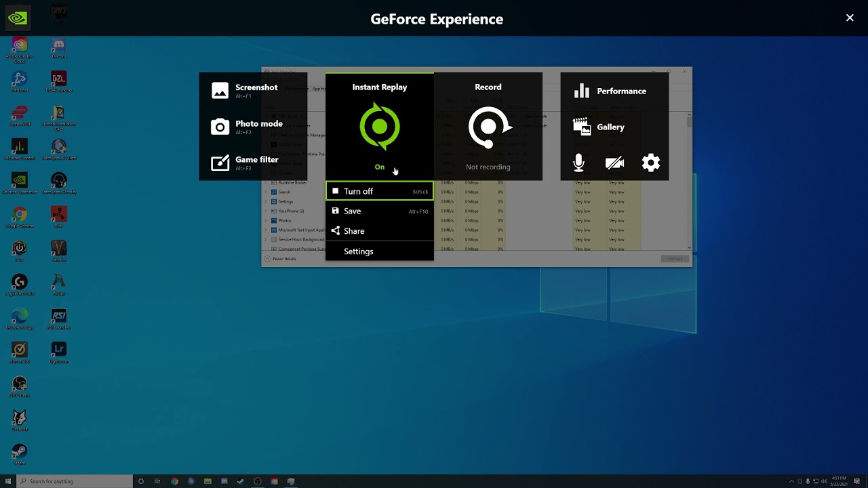This screenshot has width=868, height=488.
Task: Open the Screenshot capture tool
Action: pos(245,90)
